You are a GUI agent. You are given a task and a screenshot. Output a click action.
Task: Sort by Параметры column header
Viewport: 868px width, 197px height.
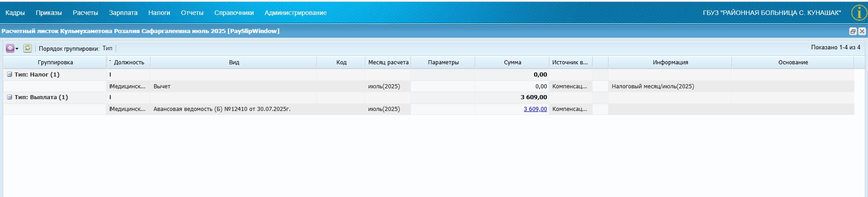coord(443,62)
